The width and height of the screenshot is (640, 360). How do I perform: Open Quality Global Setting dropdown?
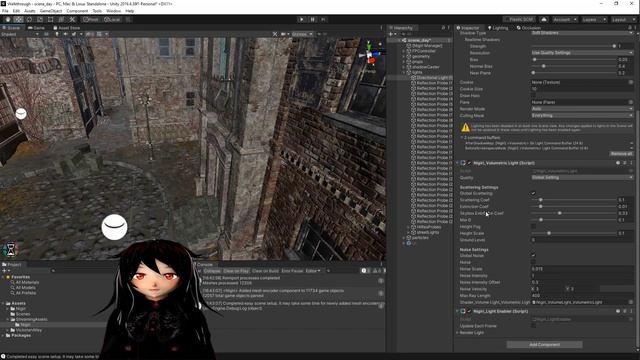click(582, 178)
